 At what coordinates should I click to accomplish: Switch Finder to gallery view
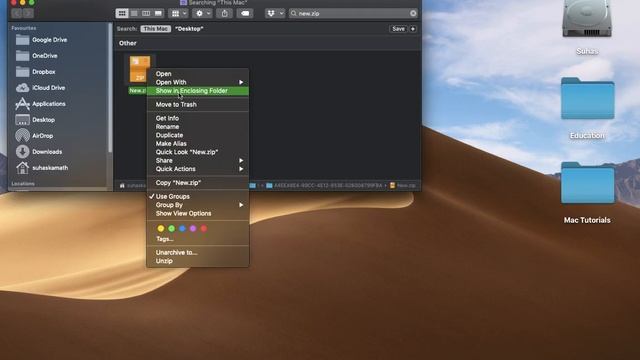pyautogui.click(x=158, y=13)
